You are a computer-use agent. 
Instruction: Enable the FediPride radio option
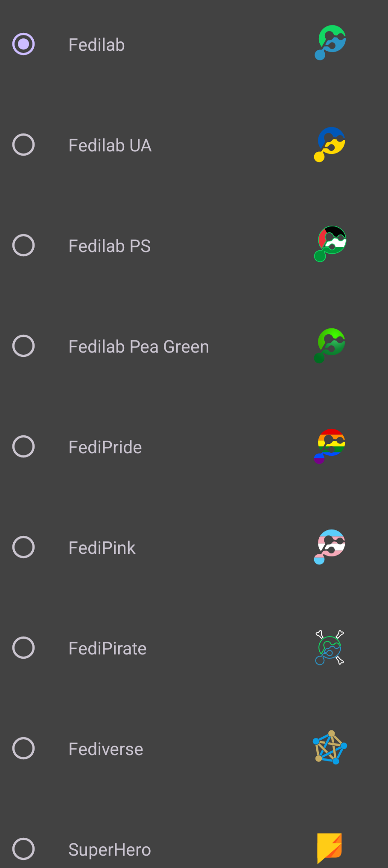23,446
